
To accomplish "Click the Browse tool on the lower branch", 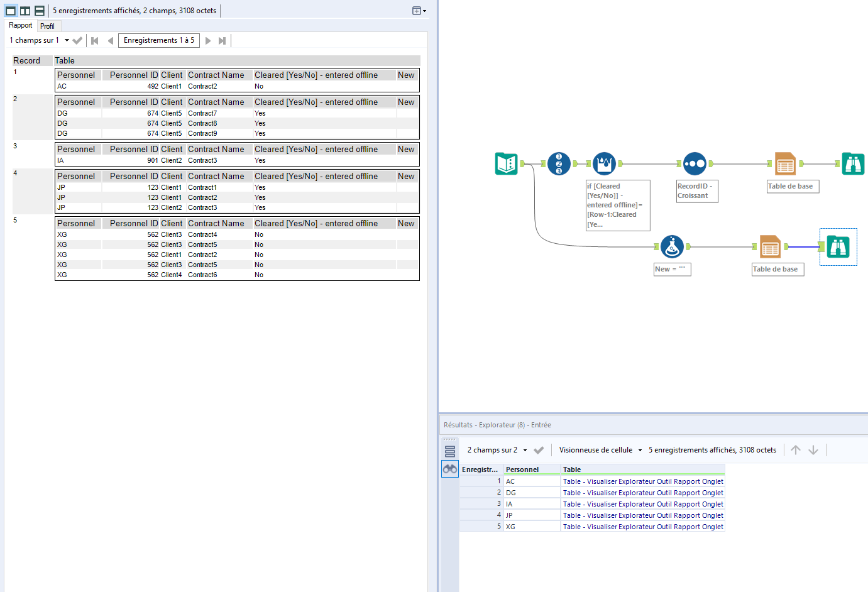I will click(838, 247).
